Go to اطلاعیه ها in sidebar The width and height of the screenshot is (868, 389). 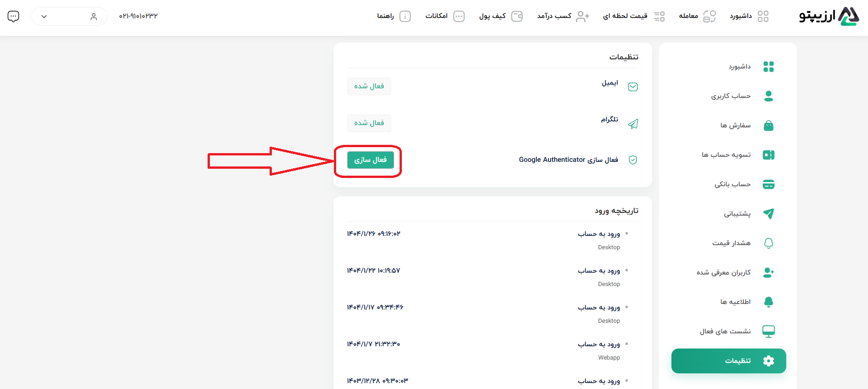coord(735,302)
